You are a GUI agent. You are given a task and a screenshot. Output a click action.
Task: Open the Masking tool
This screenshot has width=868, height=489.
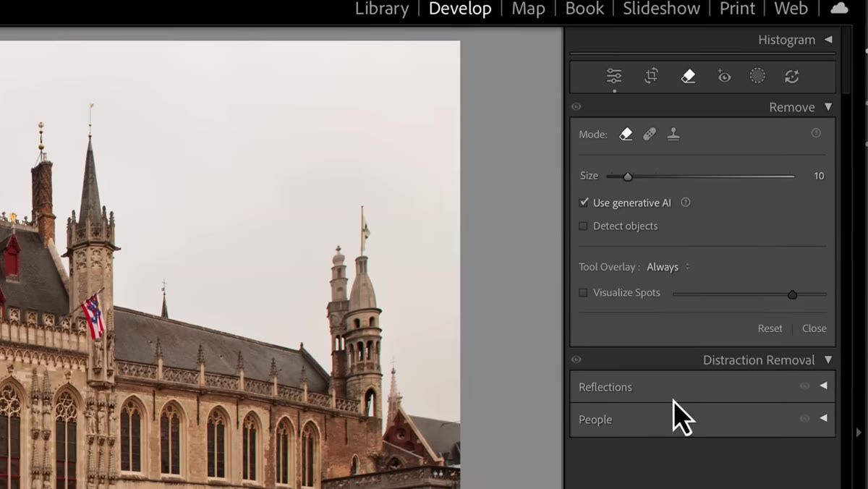[x=757, y=76]
